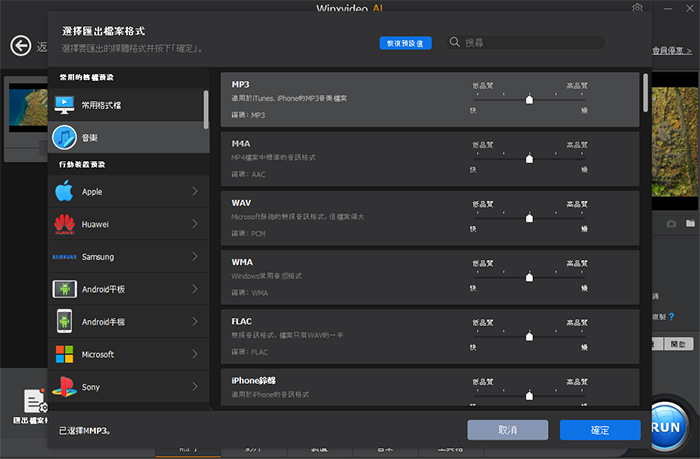Click the back arrow icon
The width and height of the screenshot is (700, 459).
[x=21, y=46]
